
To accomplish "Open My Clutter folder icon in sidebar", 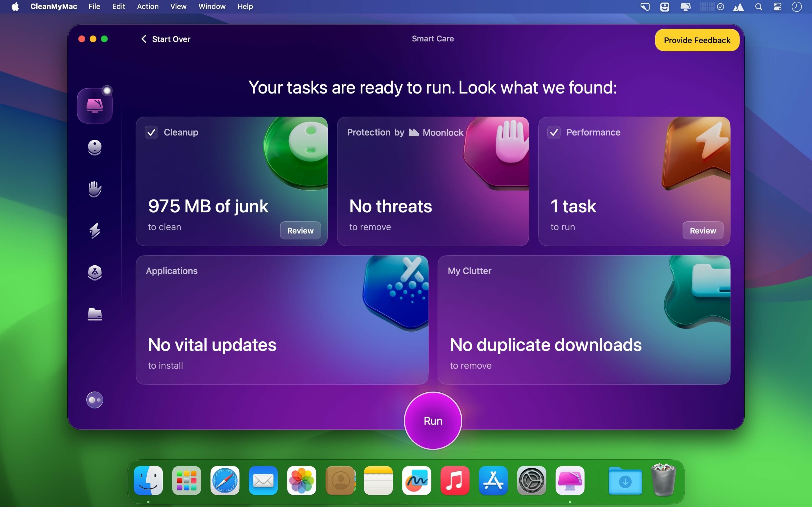I will pyautogui.click(x=95, y=314).
